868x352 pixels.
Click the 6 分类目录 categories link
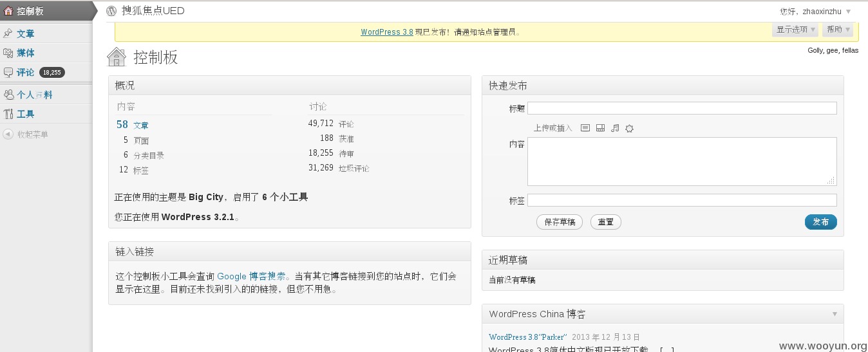click(144, 155)
